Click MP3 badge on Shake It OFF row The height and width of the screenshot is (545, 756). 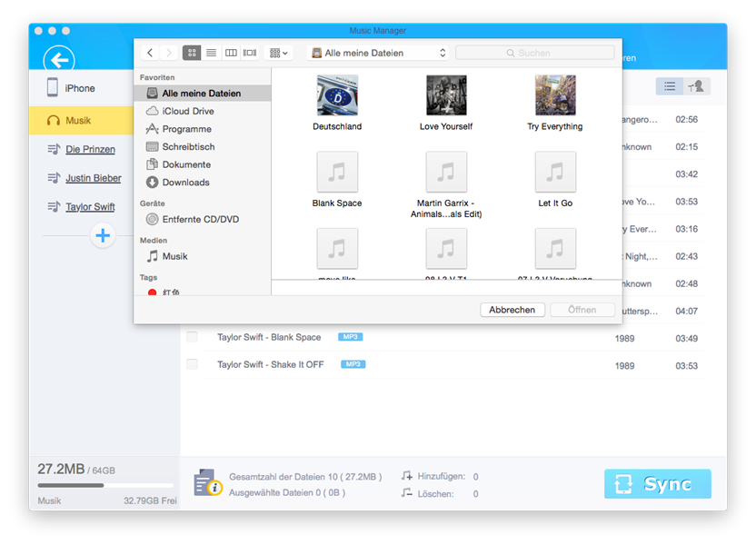pos(353,364)
